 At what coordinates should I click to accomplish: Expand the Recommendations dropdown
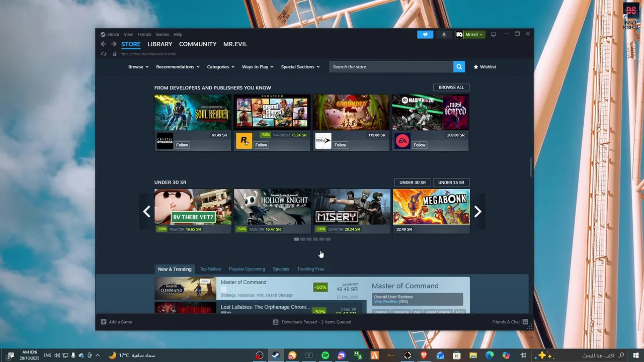coord(178,66)
